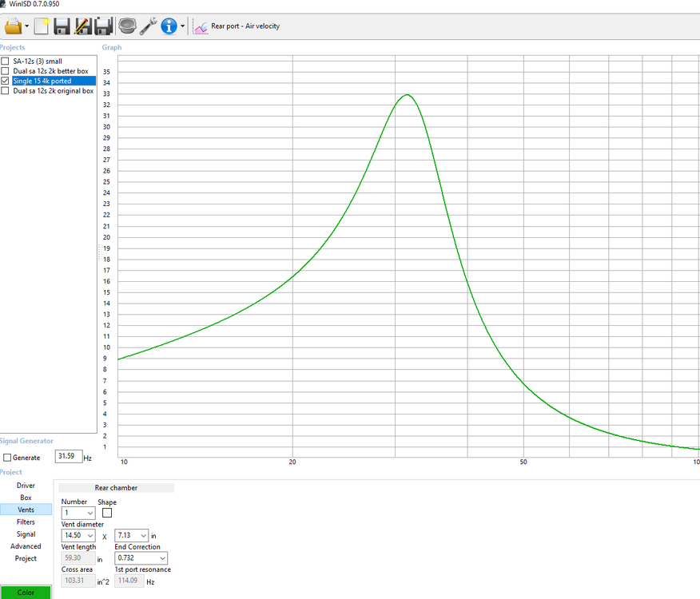Select Dual sa 12s 2k original box project

click(53, 90)
